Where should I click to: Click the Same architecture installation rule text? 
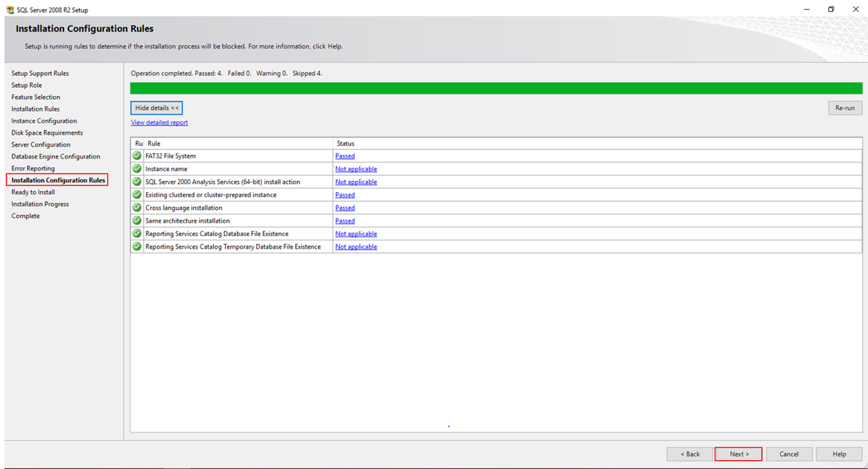click(188, 220)
